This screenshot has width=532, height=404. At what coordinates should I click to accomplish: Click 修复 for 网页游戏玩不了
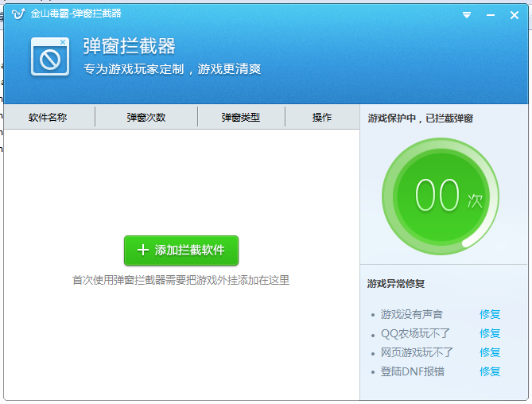(490, 352)
